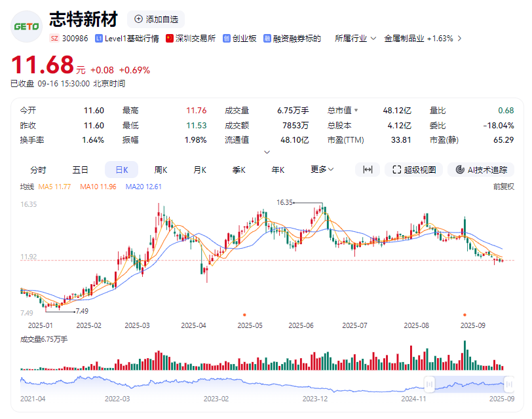Screen dimensions: 532x419
Task: Open the 前复权 adjustment selector
Action: point(503,187)
